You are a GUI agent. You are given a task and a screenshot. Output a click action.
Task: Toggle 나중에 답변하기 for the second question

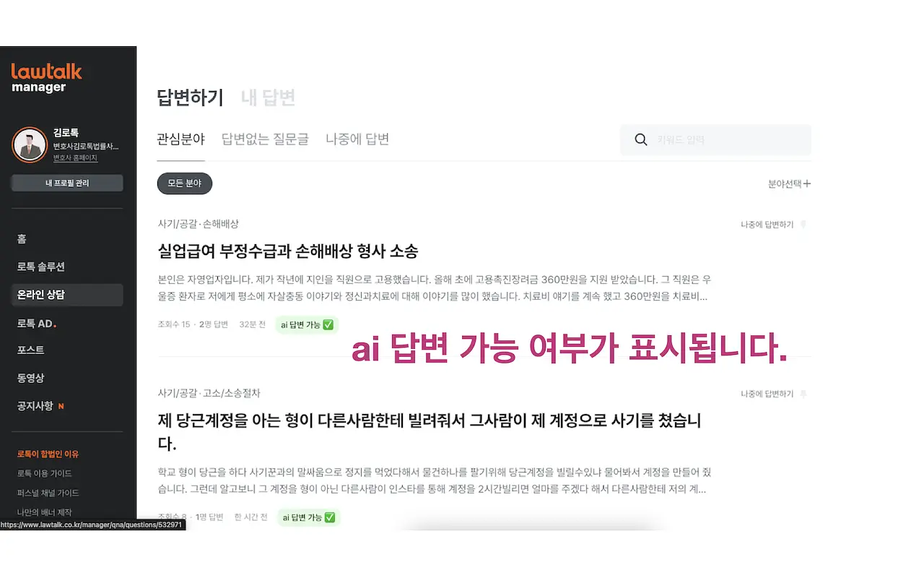click(x=767, y=394)
